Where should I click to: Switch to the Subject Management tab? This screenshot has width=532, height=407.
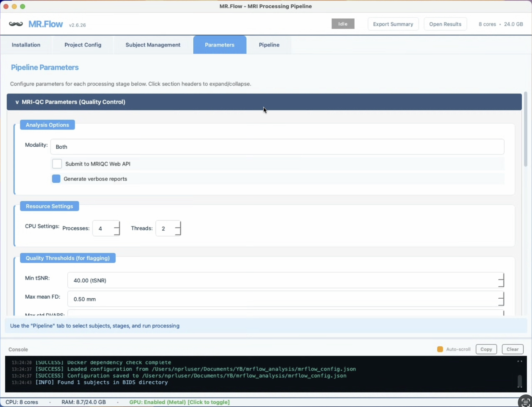pos(153,45)
